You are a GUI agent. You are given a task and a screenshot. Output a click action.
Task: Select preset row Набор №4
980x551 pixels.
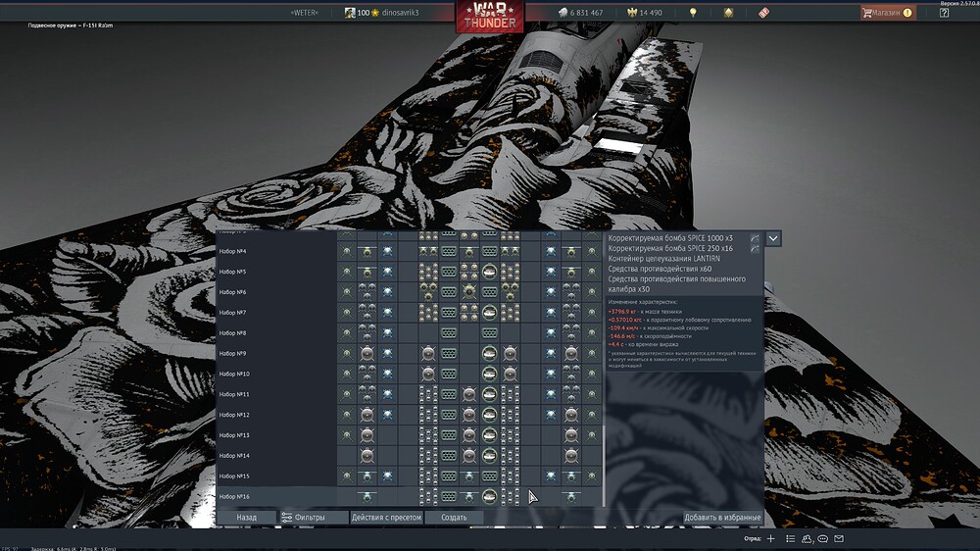pos(409,251)
